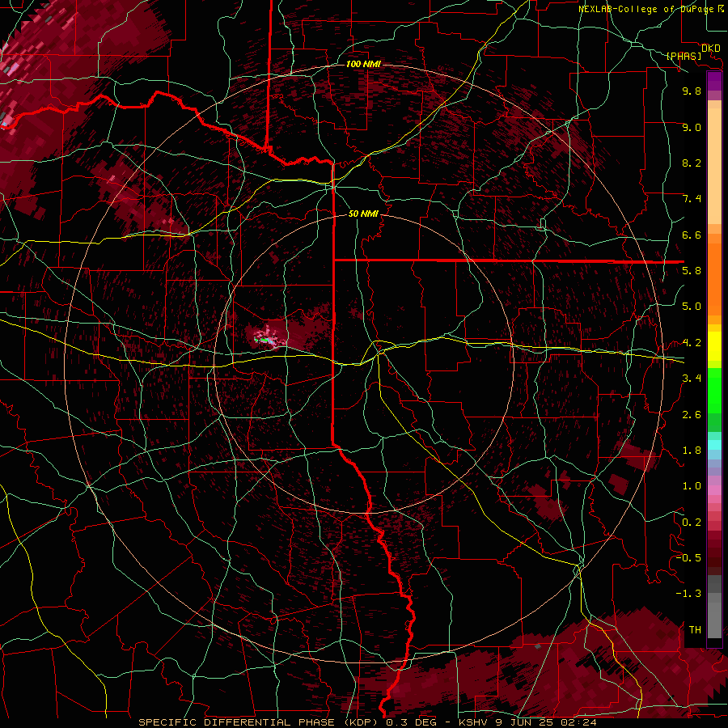Click the NEXLAB-College of DuPage label
Viewport: 728px width, 728px height.
(648, 9)
